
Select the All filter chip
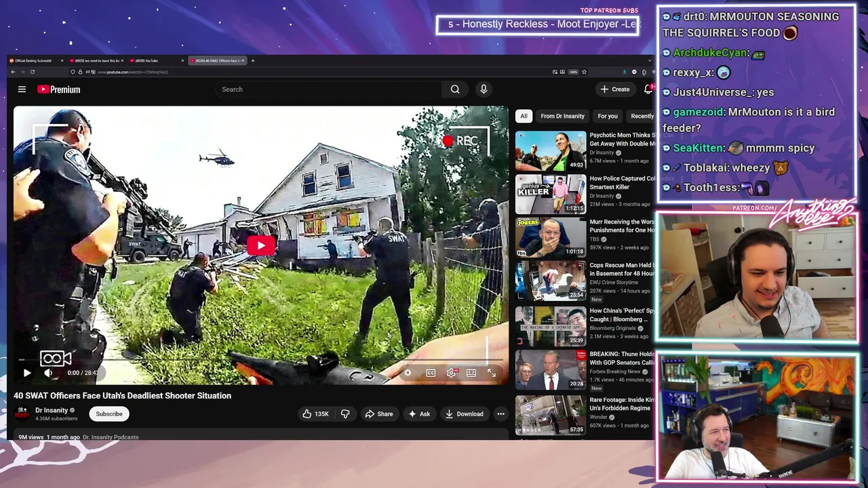524,116
